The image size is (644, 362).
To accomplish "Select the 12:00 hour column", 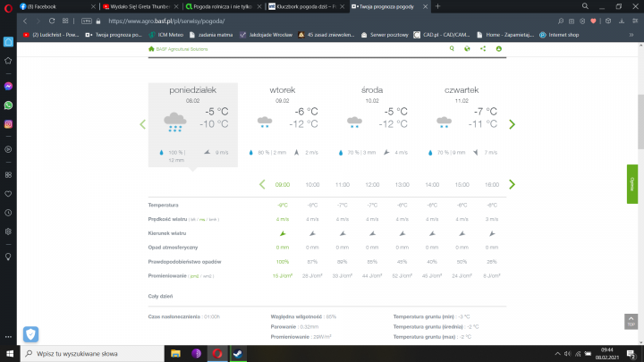I will click(372, 185).
